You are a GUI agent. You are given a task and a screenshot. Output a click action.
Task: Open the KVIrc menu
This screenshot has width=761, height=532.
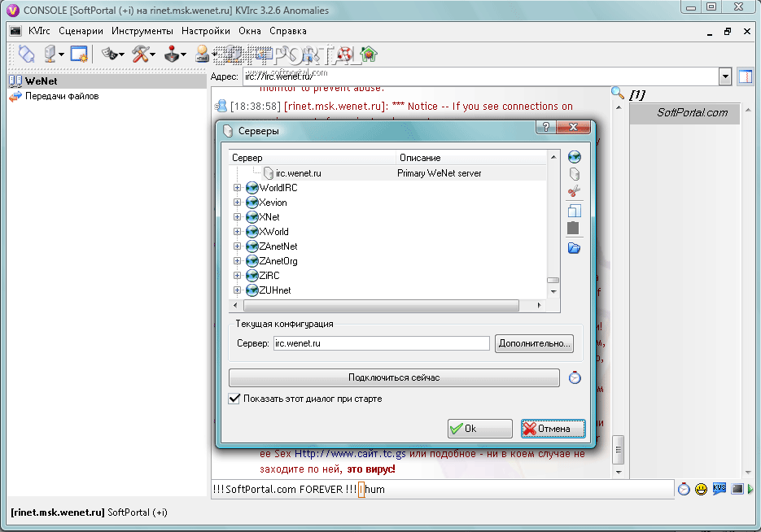[x=39, y=31]
